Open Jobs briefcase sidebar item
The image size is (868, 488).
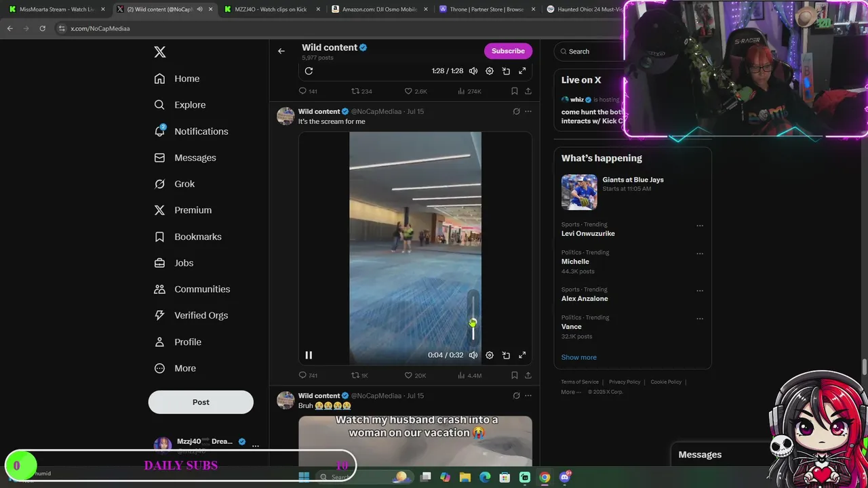pos(174,263)
